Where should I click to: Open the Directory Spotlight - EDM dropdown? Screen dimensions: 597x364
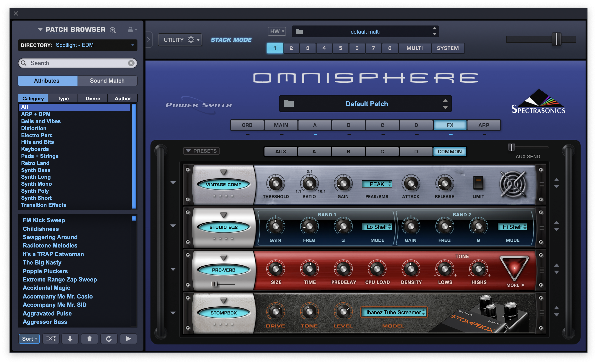click(x=78, y=45)
